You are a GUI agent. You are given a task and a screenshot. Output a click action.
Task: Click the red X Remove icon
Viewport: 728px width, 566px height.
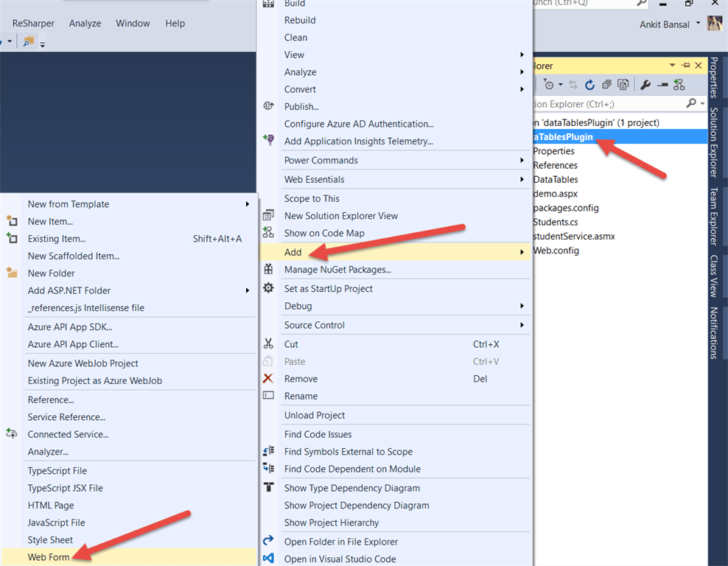tap(269, 378)
